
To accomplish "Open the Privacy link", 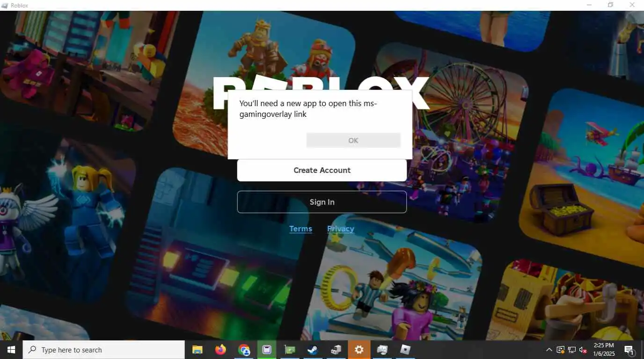I will [341, 229].
